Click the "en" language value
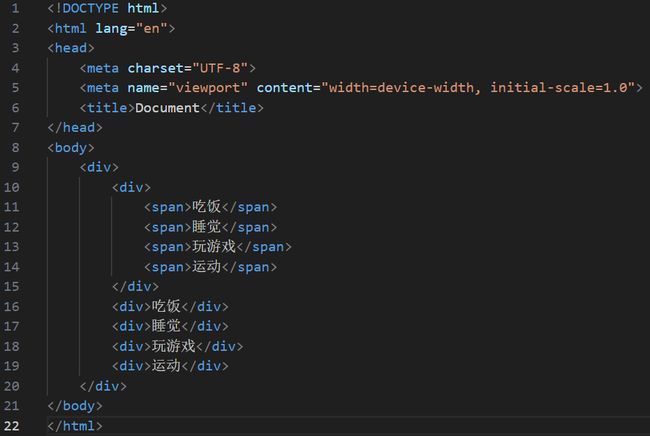This screenshot has width=650, height=436. click(x=151, y=29)
